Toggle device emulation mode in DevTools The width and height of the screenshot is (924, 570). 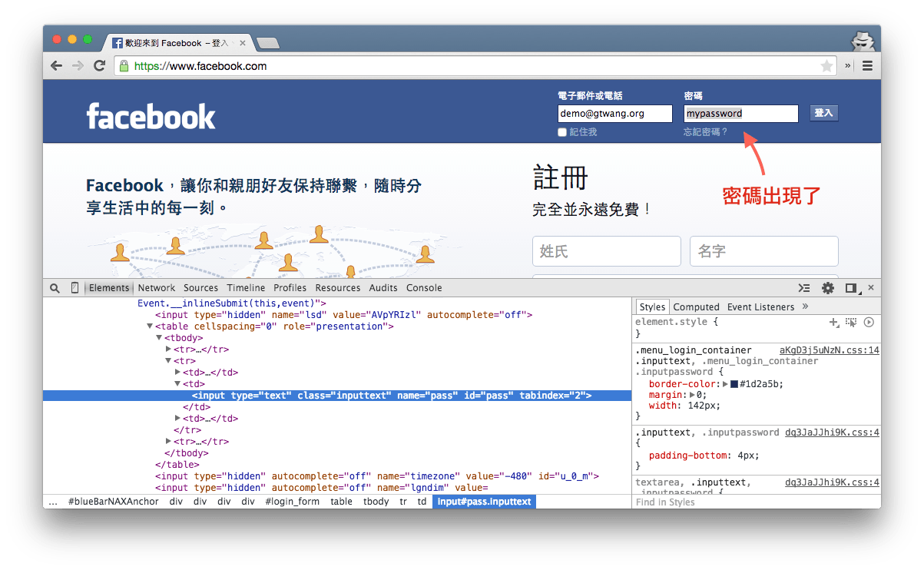[74, 287]
